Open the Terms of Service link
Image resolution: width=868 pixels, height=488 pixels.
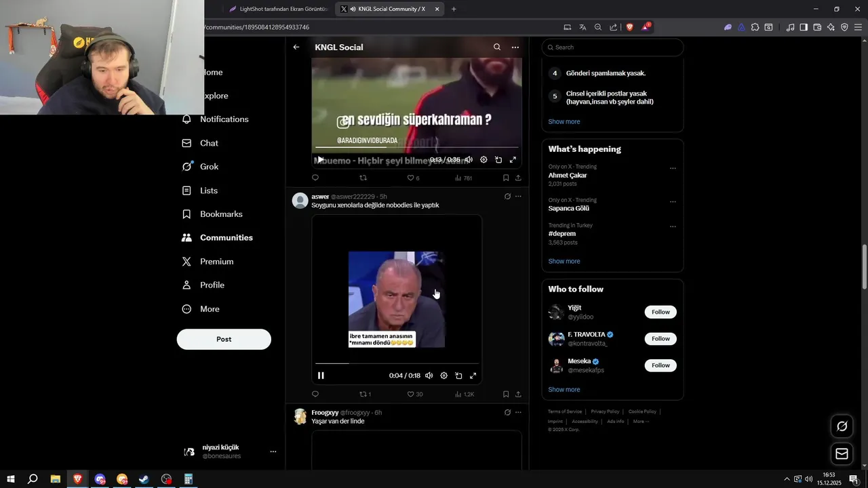point(565,411)
